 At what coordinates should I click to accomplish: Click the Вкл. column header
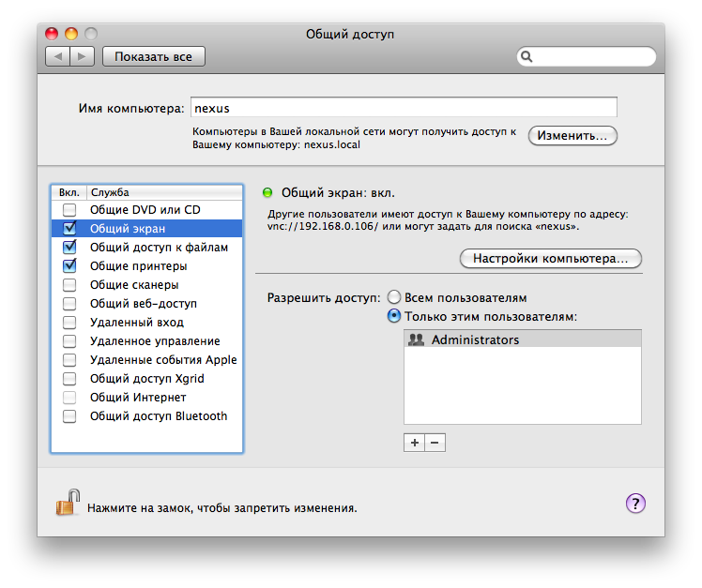point(69,192)
